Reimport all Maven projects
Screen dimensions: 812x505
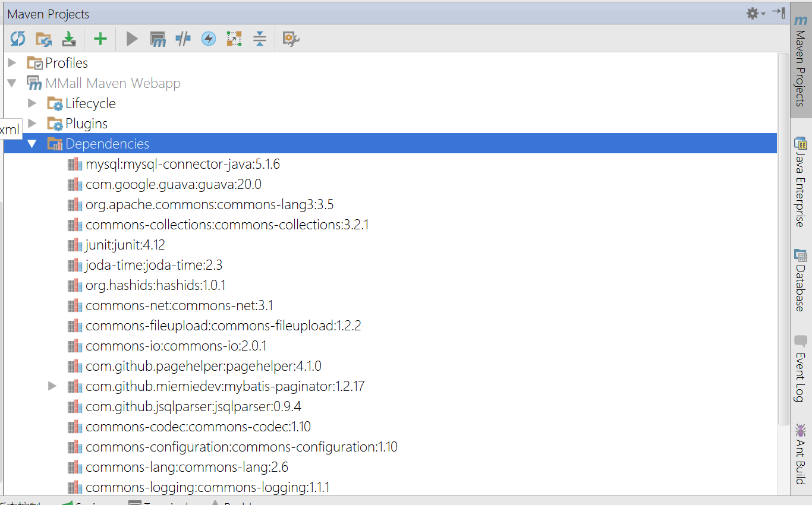click(18, 39)
